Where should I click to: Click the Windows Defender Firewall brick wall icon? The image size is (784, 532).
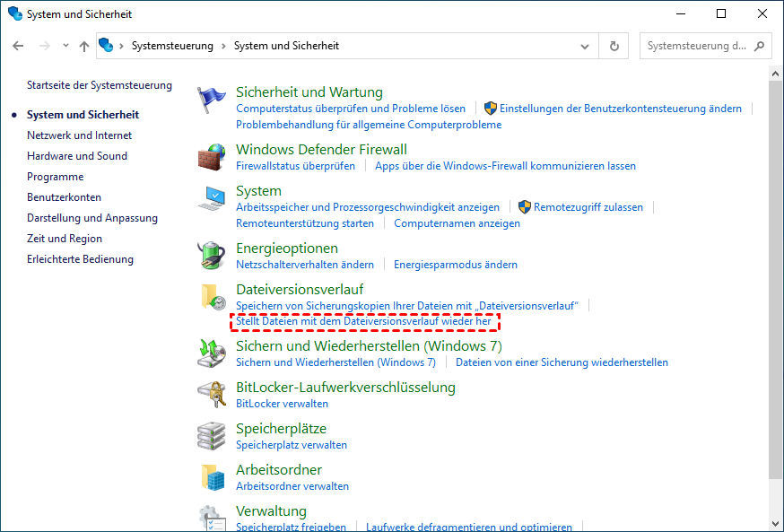[x=212, y=157]
